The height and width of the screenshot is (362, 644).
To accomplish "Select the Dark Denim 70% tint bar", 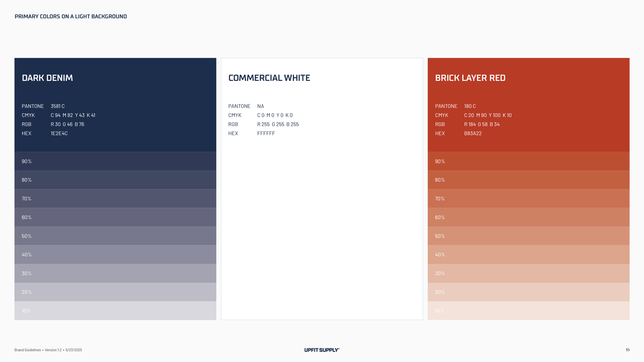I will [x=115, y=199].
